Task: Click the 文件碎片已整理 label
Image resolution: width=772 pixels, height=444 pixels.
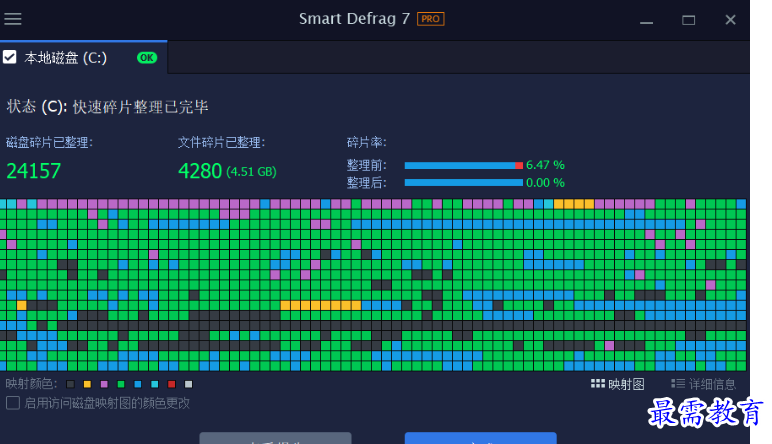Action: (x=222, y=143)
